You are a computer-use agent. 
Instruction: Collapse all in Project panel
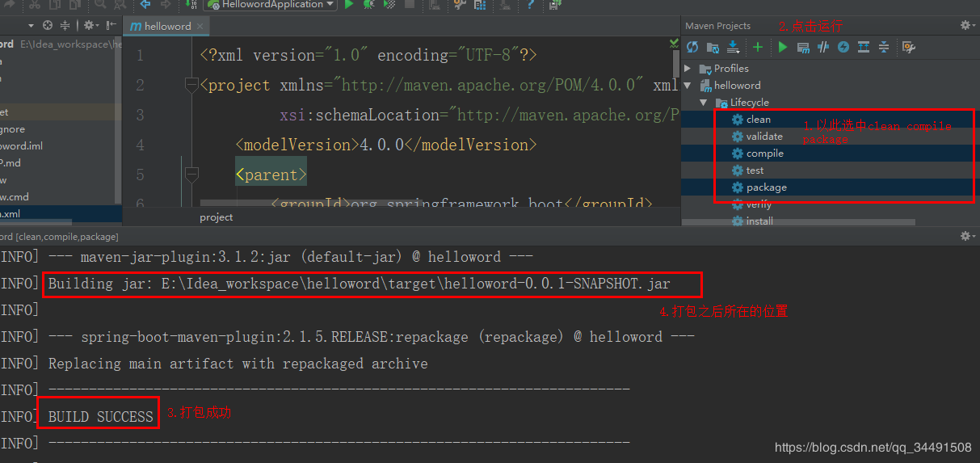click(x=66, y=26)
